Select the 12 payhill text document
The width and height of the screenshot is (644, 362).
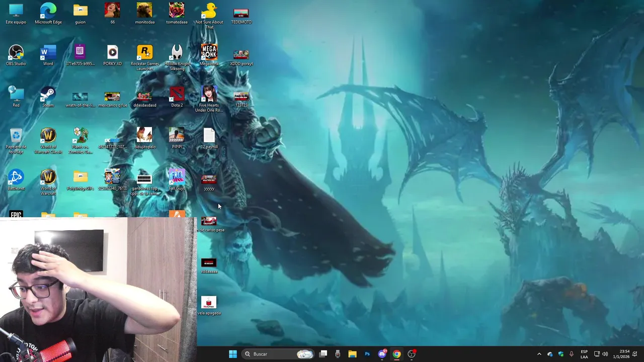(209, 139)
